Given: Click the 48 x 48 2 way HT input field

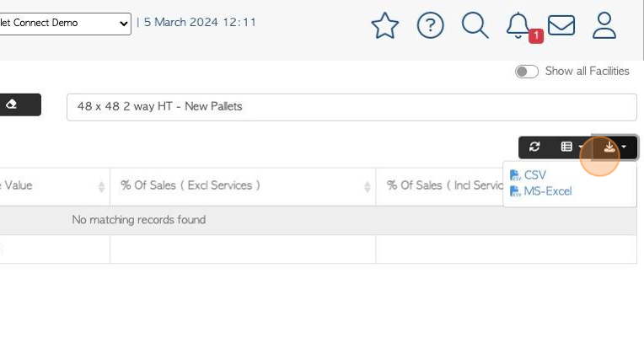Looking at the screenshot, I should click(x=352, y=107).
